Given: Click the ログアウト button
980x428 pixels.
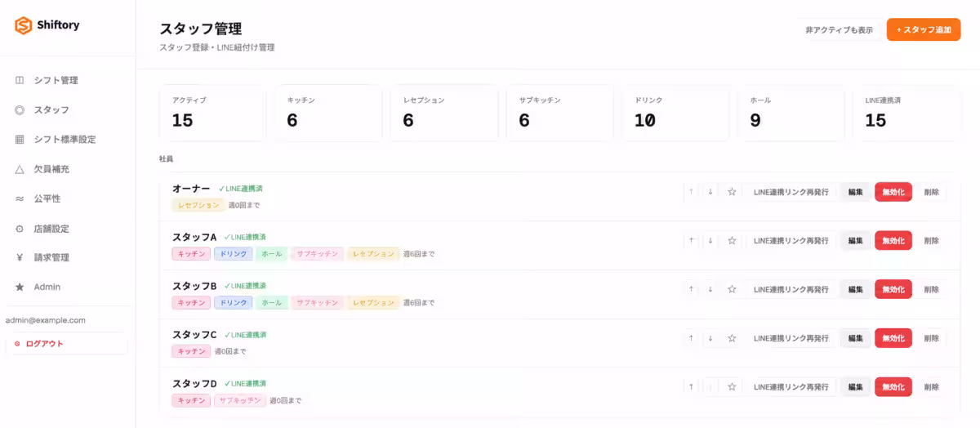Looking at the screenshot, I should (66, 344).
